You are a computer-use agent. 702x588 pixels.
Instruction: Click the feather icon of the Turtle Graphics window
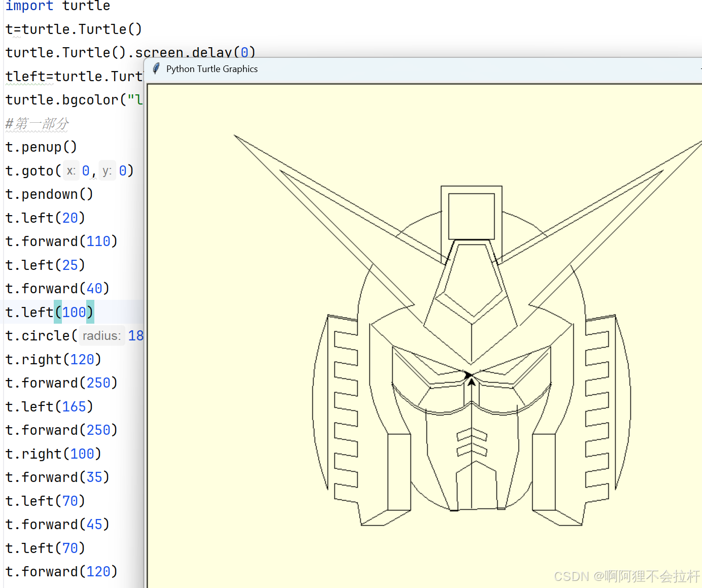[x=157, y=68]
